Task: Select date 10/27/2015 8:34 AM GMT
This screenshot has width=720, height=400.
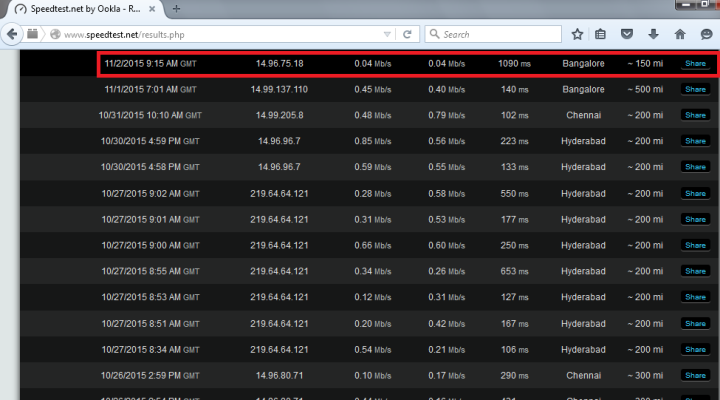Action: point(150,349)
